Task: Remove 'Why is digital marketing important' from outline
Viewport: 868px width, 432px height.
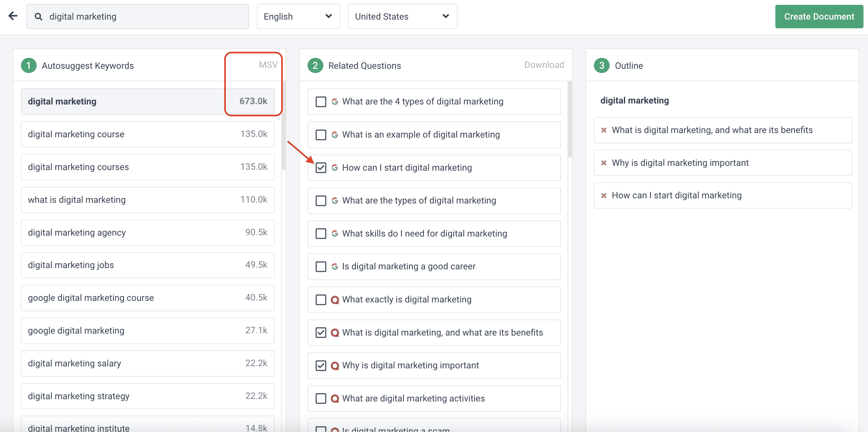Action: point(604,163)
